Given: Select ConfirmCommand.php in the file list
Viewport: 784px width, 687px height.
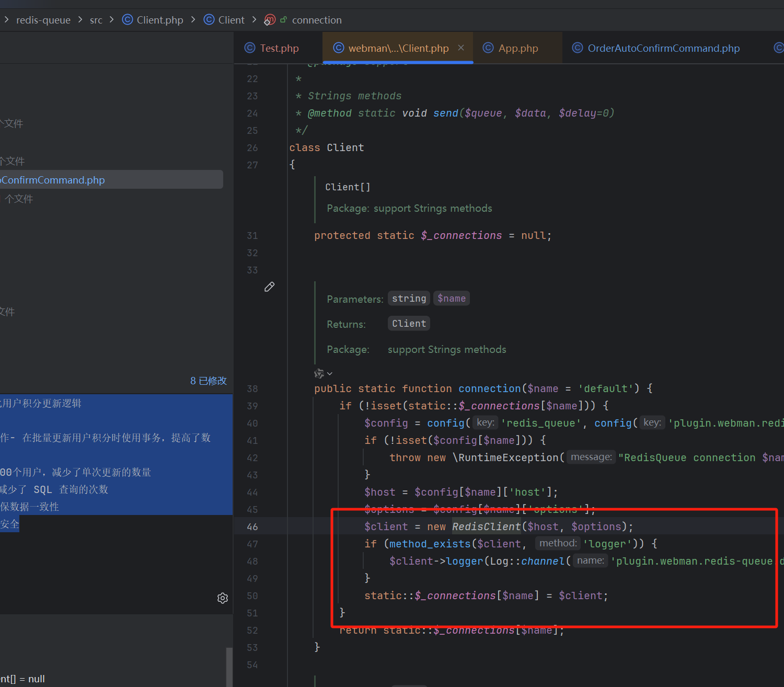Looking at the screenshot, I should [53, 180].
